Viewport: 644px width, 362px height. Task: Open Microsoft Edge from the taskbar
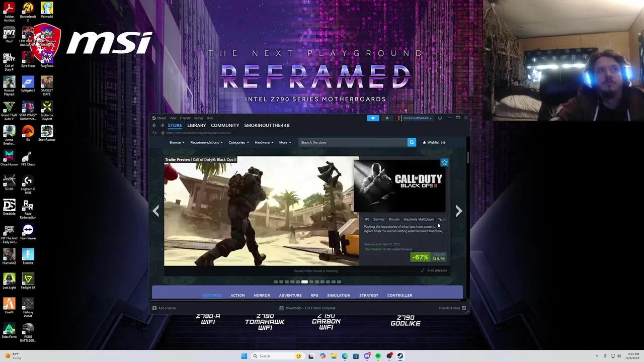[345, 356]
